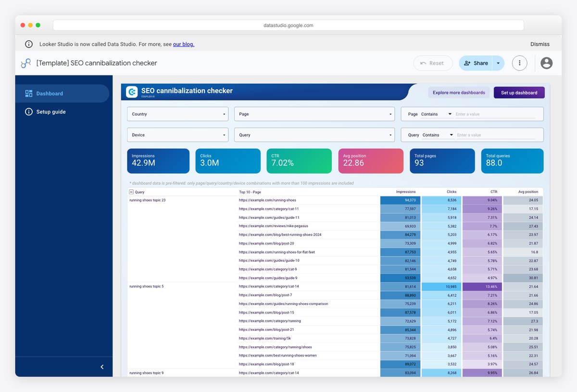
Task: Sort by the Clicks column header
Action: (x=452, y=192)
